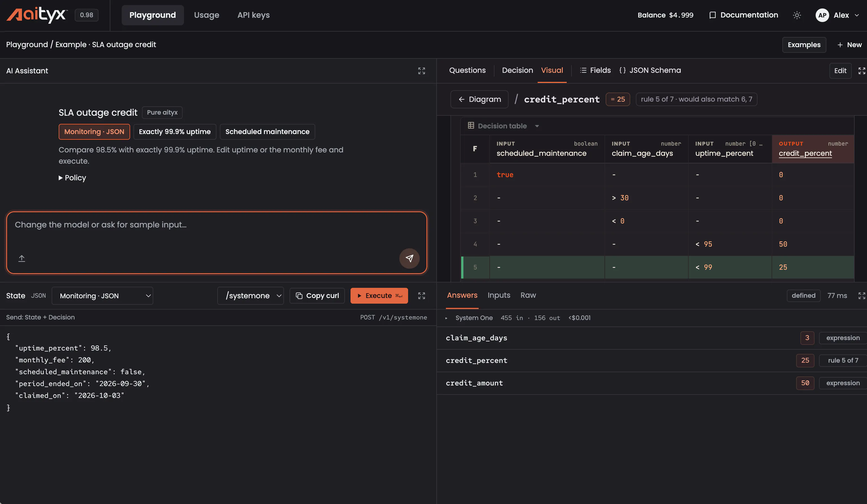The width and height of the screenshot is (867, 504).
Task: Open the JSON Schema view
Action: point(650,70)
